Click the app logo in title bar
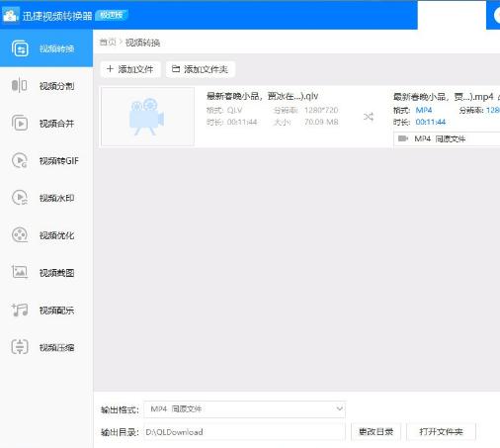 [10, 15]
